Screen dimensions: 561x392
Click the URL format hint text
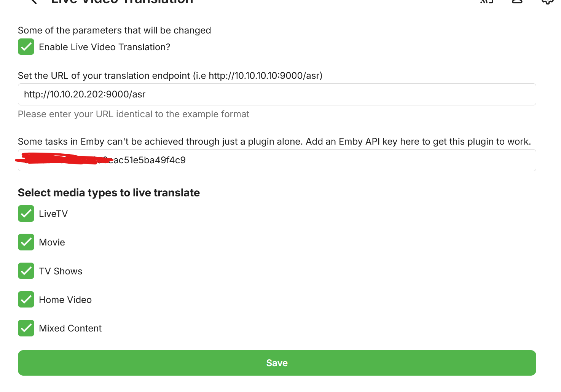click(x=134, y=114)
